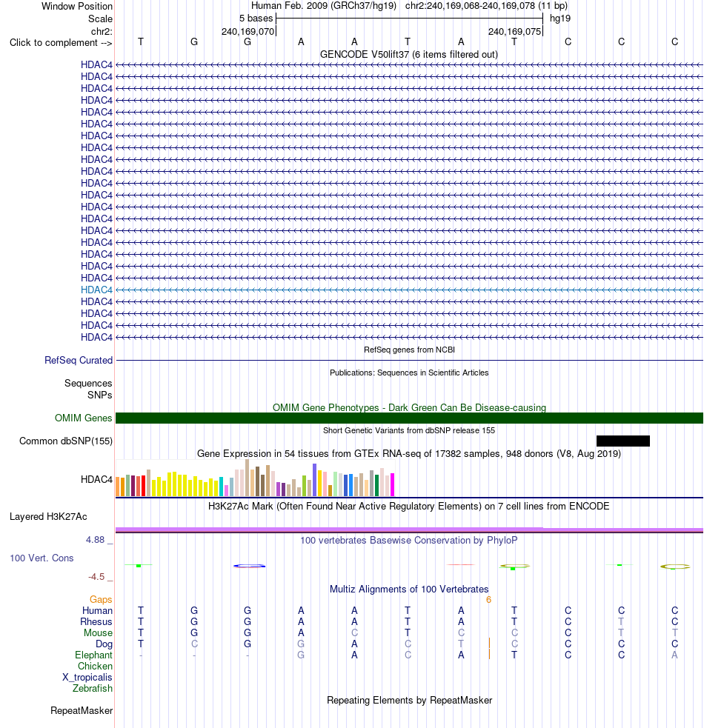The height and width of the screenshot is (728, 704).
Task: Click 'Gene Expression in 54 tissues' GTEx title
Action: (x=409, y=453)
